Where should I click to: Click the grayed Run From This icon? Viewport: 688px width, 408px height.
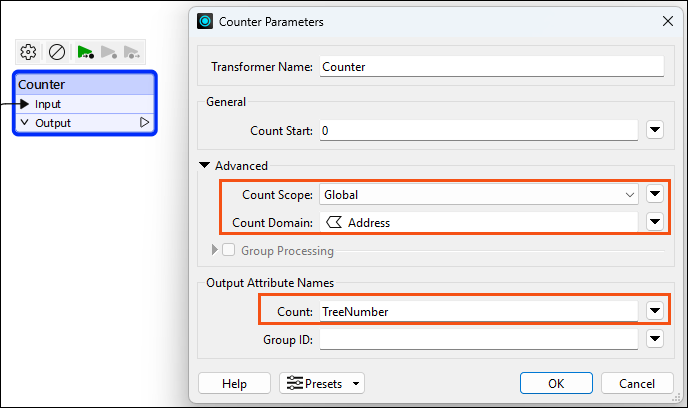108,52
